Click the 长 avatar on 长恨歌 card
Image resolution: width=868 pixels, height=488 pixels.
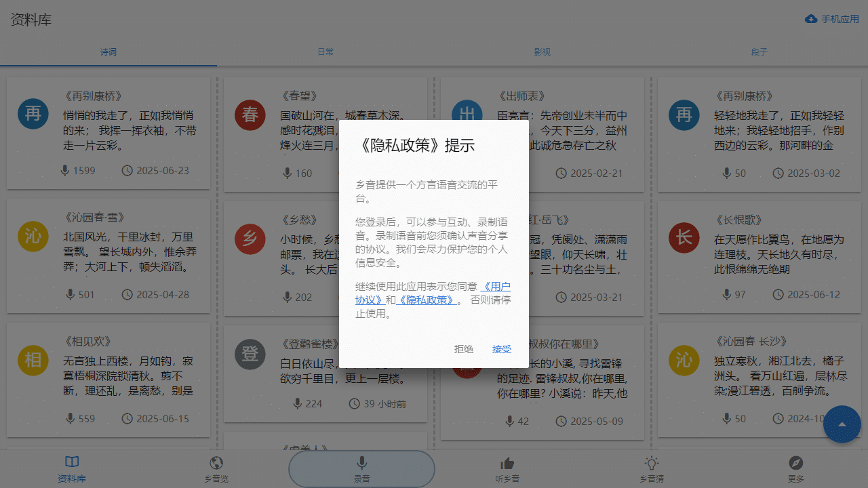pos(684,237)
